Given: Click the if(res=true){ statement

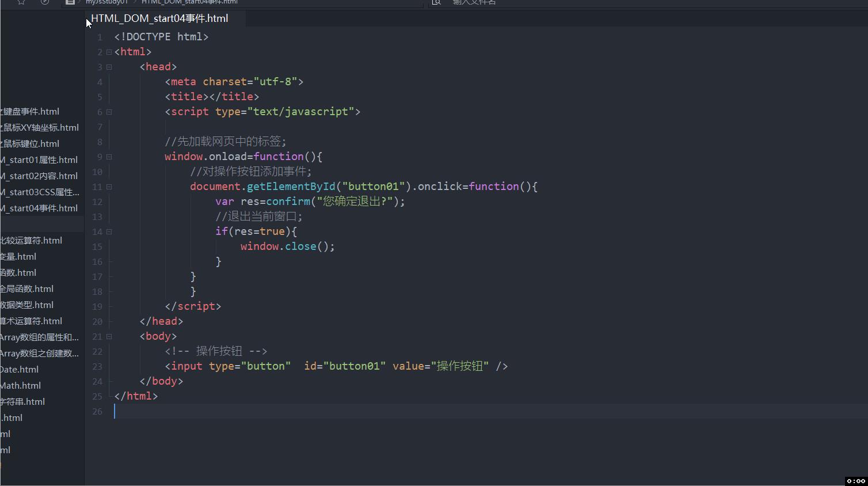Looking at the screenshot, I should pyautogui.click(x=256, y=231).
